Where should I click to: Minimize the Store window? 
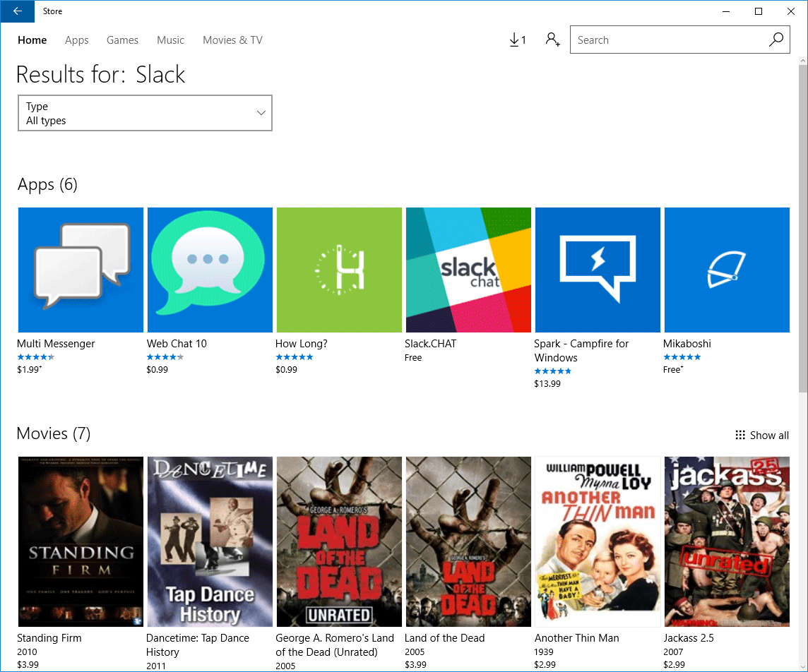tap(726, 11)
